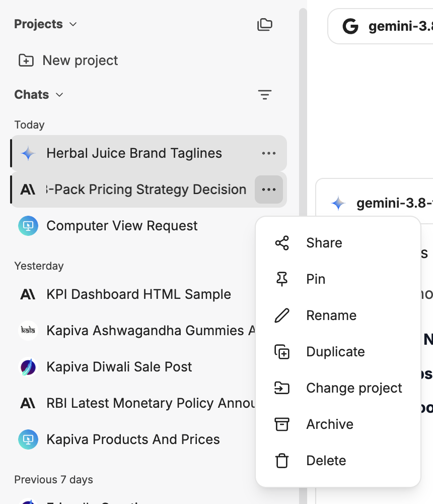Click the blue sparkle icon next to gemini-3.8 response

pyautogui.click(x=338, y=203)
